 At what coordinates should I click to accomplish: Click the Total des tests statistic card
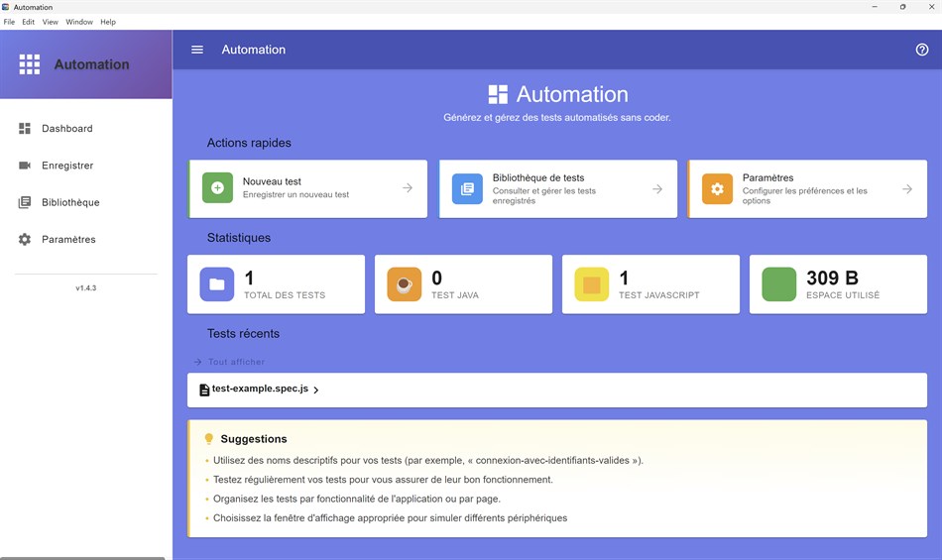276,283
